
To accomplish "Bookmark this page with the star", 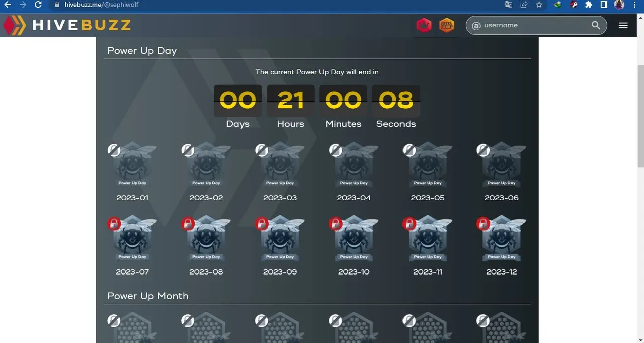I will click(x=539, y=5).
